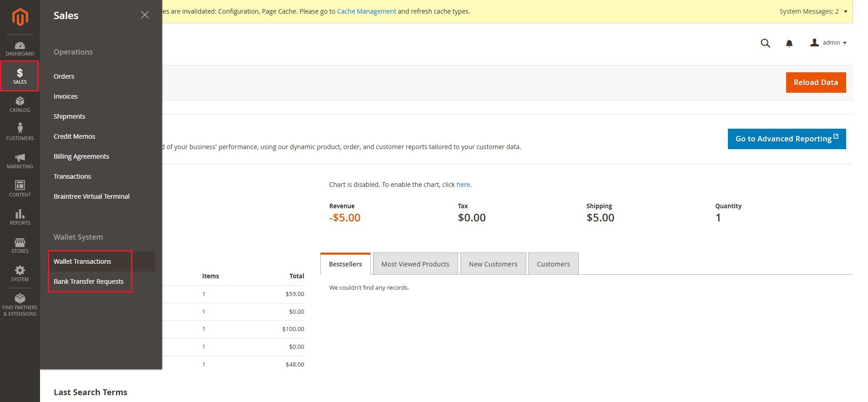Click the Reload Data button

coord(815,82)
